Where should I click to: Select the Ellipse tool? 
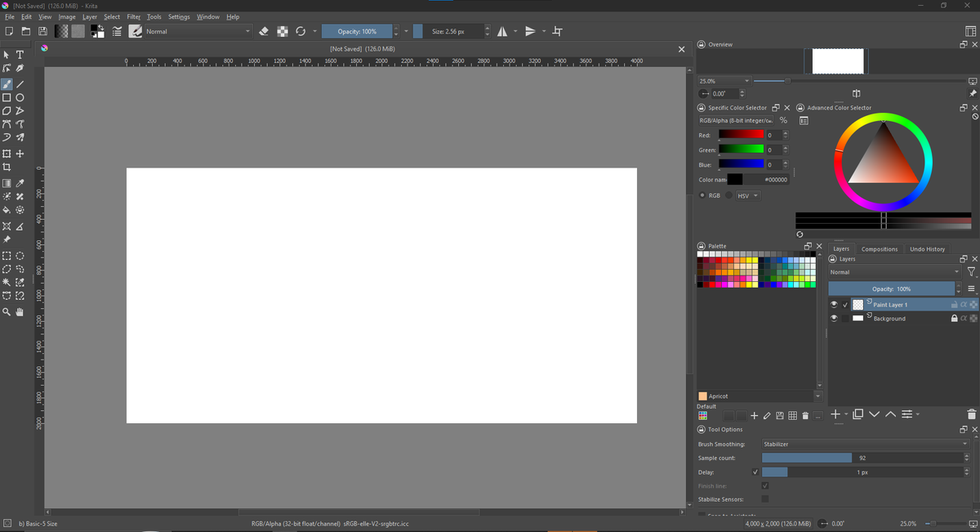coord(20,97)
